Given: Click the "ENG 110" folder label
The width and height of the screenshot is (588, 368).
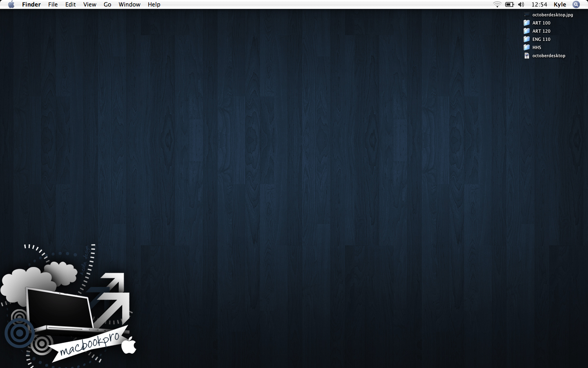Looking at the screenshot, I should [x=541, y=39].
